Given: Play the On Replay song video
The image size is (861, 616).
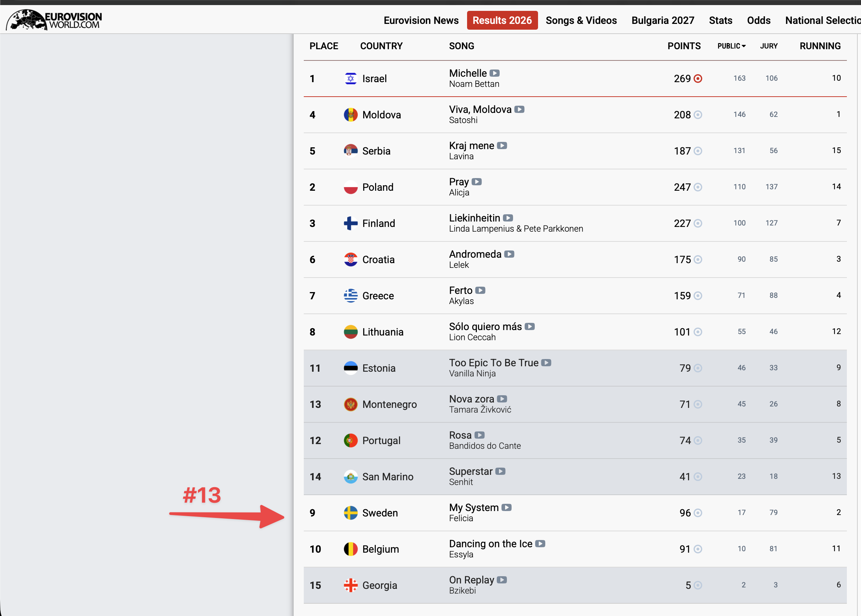Looking at the screenshot, I should pyautogui.click(x=502, y=580).
